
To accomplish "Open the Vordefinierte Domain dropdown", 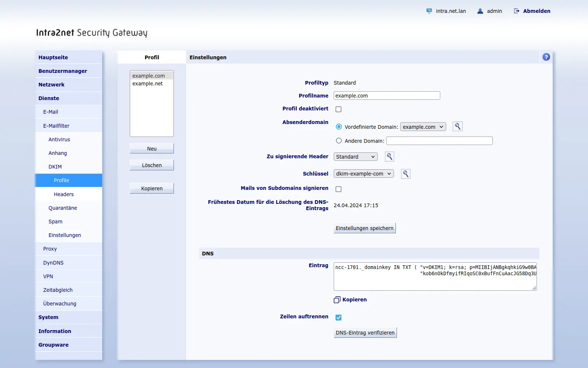I will click(x=423, y=127).
